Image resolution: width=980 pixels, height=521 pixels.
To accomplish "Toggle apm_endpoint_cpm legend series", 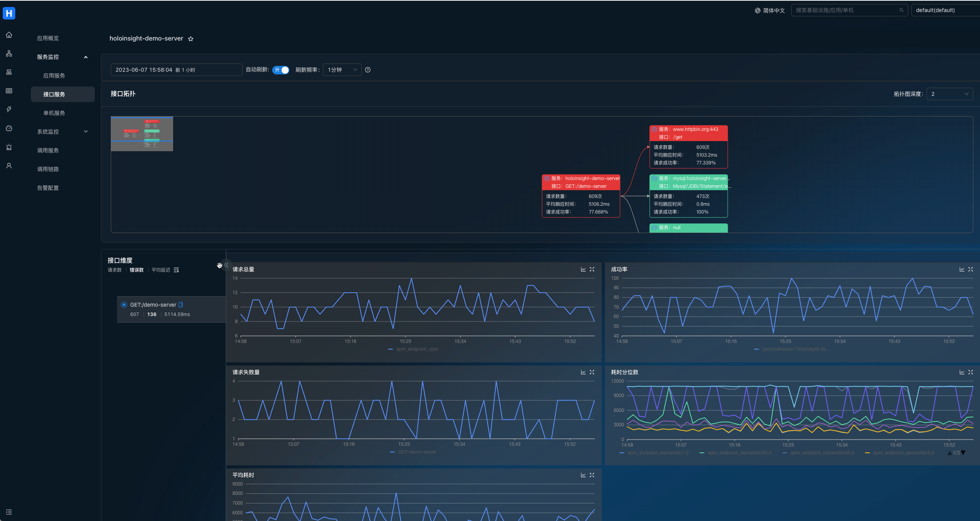I will [413, 349].
